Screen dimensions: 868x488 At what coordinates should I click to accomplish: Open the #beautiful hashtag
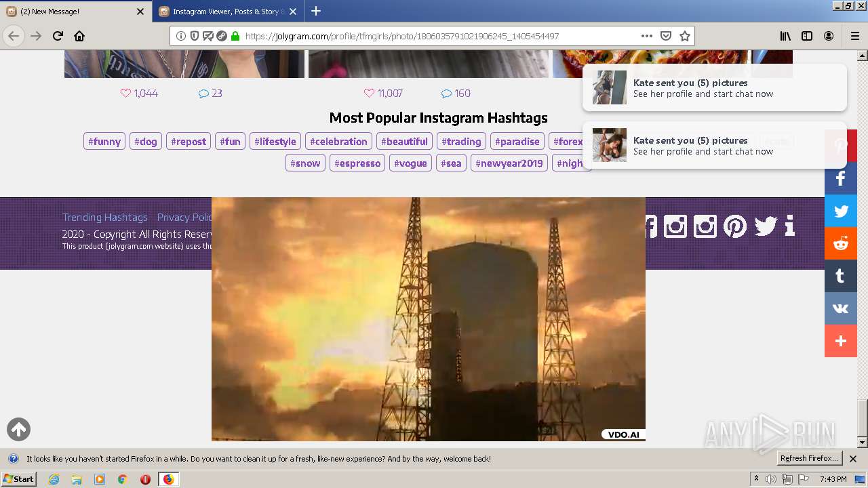point(404,142)
